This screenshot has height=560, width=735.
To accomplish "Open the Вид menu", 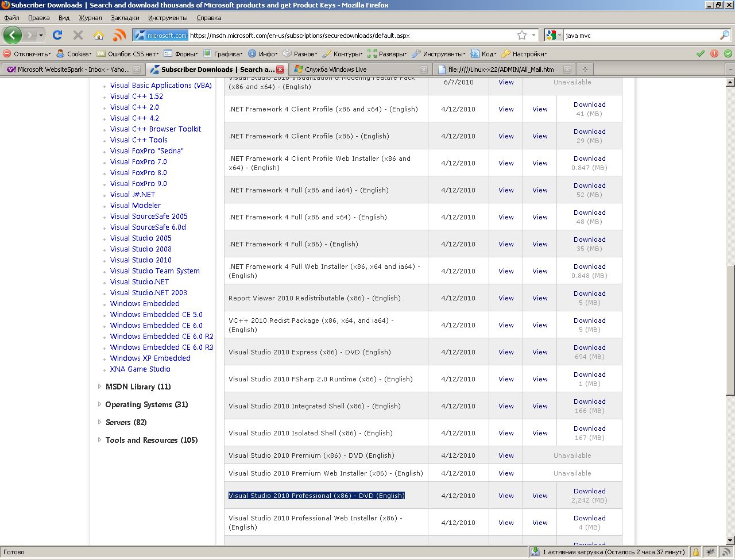I will tap(64, 18).
